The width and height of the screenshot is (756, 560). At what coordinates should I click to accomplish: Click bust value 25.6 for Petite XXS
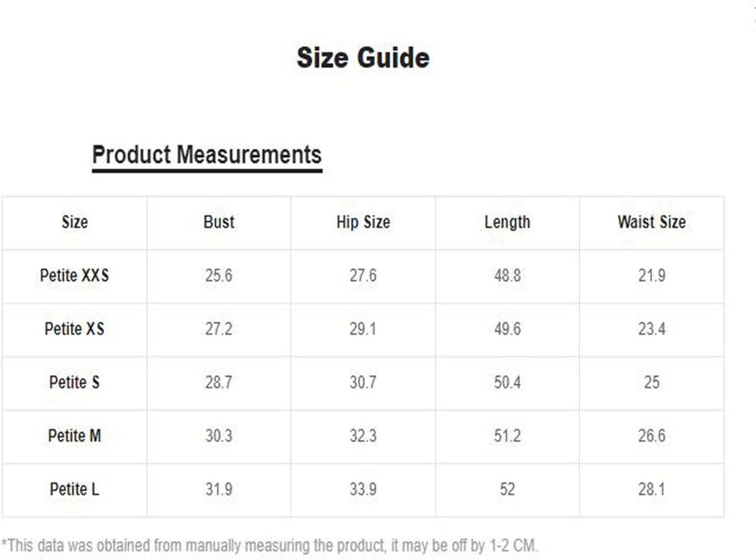[219, 275]
